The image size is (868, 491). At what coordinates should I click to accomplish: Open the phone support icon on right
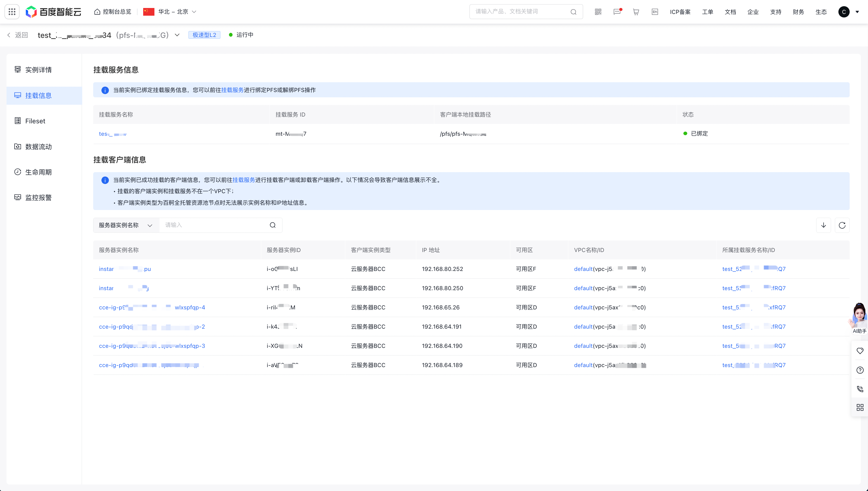pos(860,389)
